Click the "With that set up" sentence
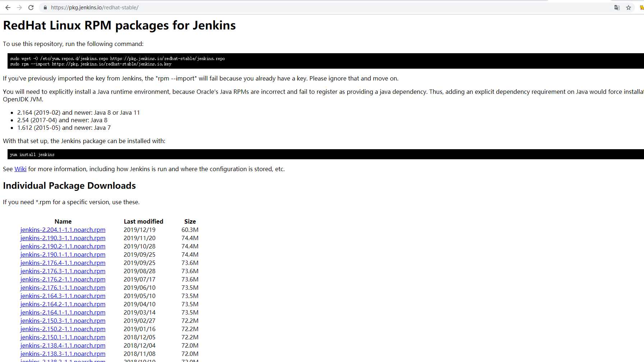 click(x=84, y=141)
